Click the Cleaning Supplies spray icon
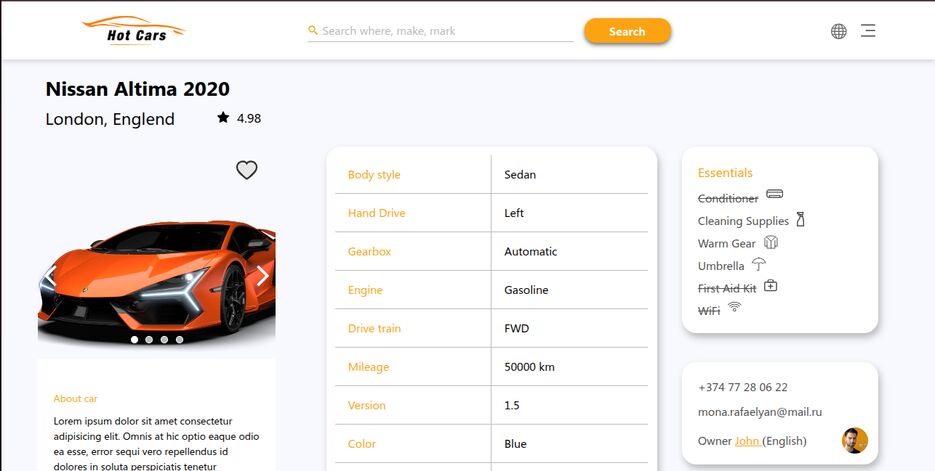 (x=800, y=220)
